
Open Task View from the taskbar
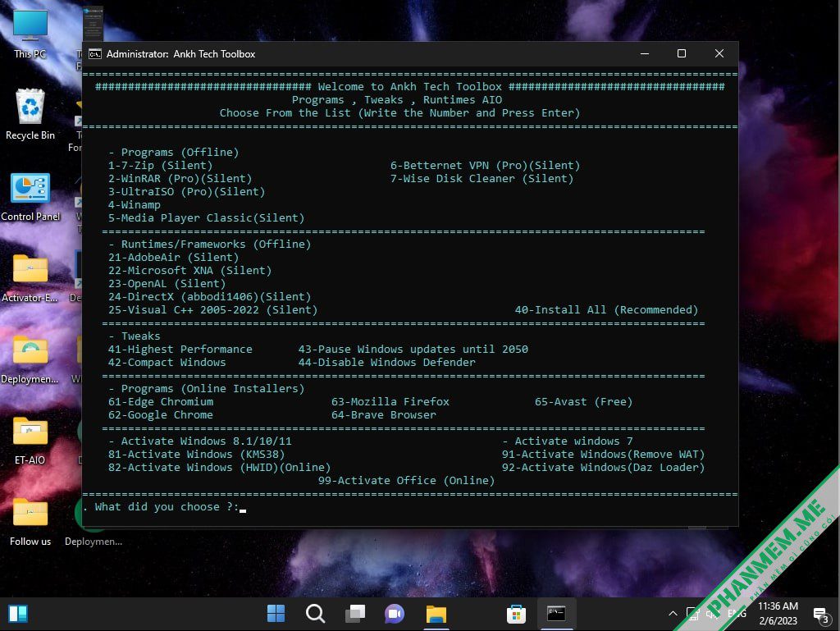[x=355, y=613]
